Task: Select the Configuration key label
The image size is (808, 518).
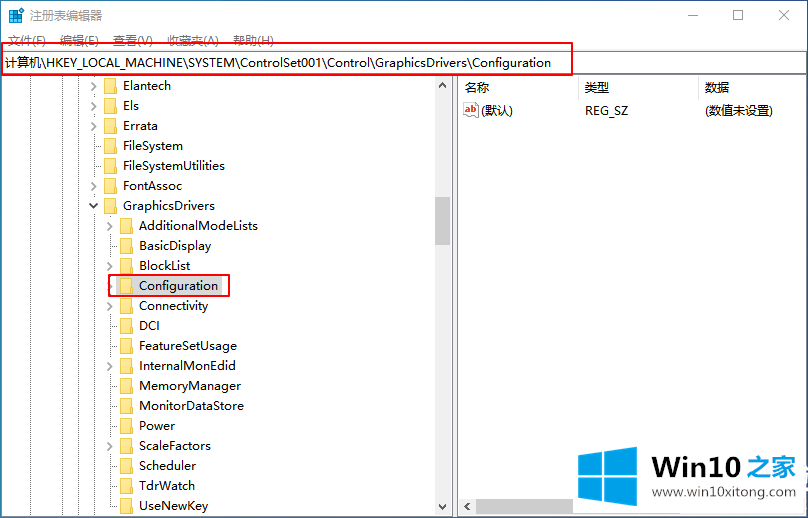Action: pyautogui.click(x=178, y=286)
